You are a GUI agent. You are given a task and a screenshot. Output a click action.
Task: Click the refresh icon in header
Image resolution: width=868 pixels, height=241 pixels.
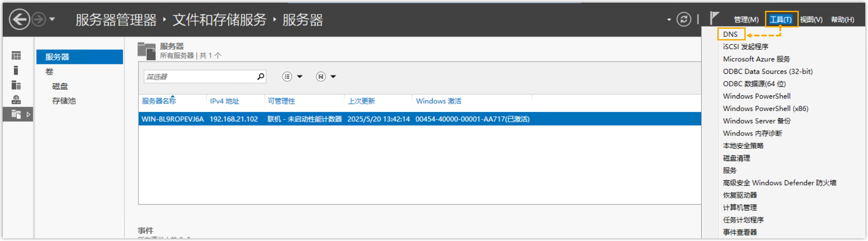click(x=684, y=19)
